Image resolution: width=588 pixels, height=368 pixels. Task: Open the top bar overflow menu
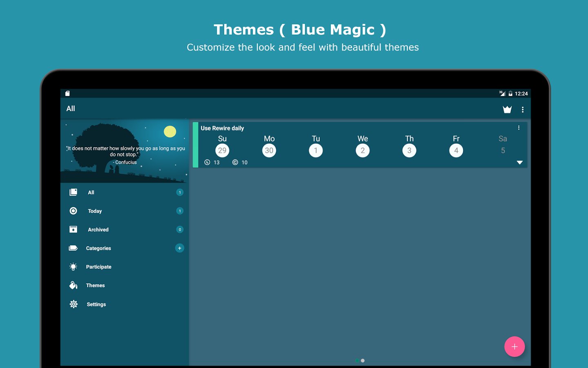tap(523, 110)
